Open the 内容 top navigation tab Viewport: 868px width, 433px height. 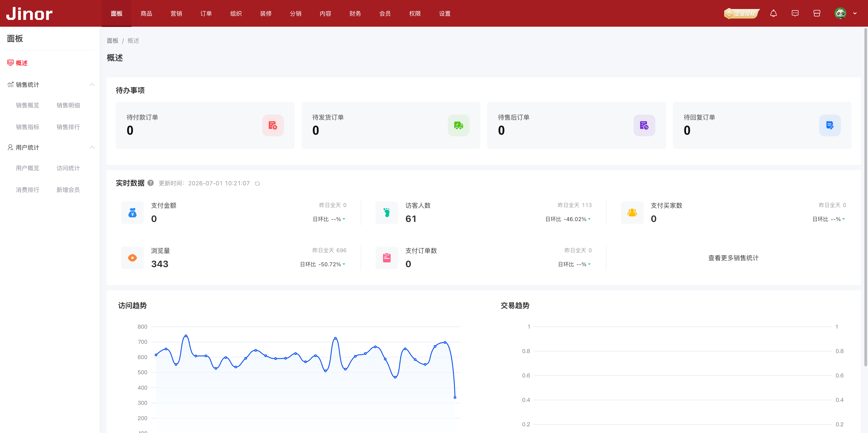point(325,14)
